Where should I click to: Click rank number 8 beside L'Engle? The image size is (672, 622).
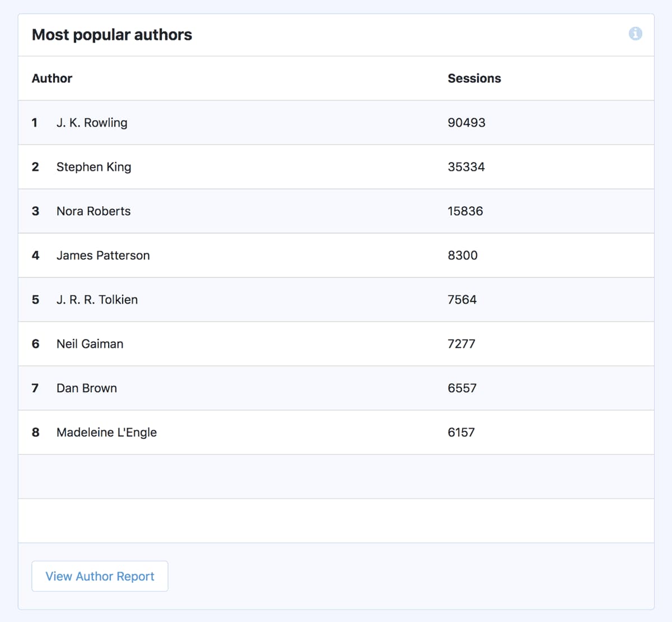35,432
